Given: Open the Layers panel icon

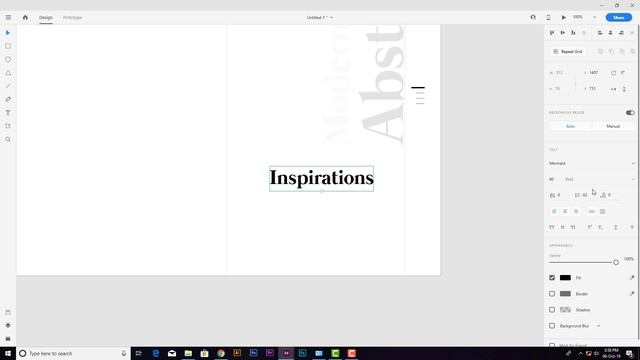Looking at the screenshot, I should click(8, 326).
